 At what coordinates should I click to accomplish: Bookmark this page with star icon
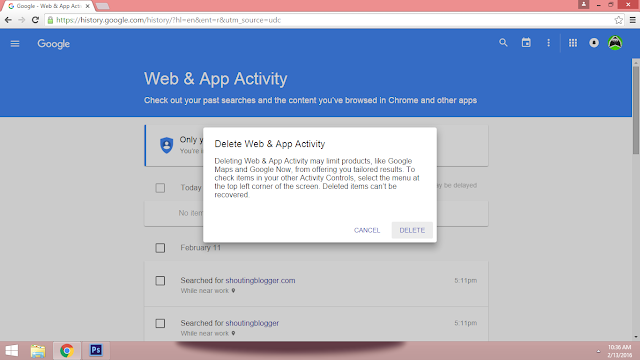coord(618,20)
